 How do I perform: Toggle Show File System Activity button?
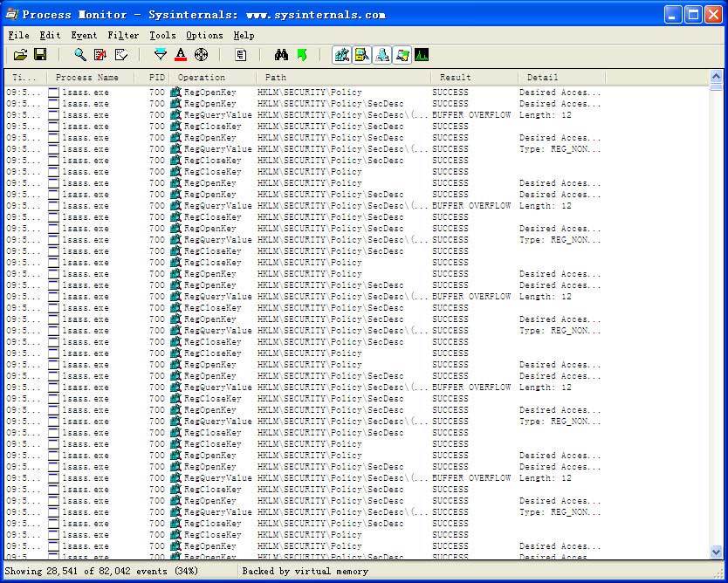pos(362,55)
